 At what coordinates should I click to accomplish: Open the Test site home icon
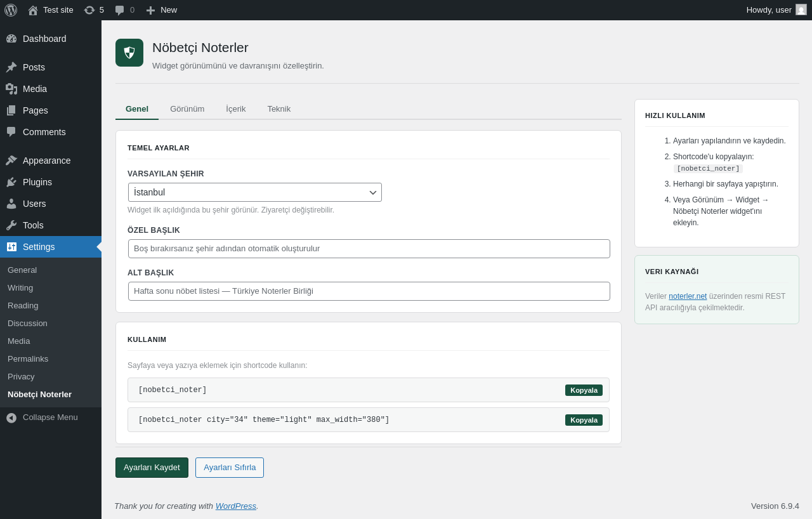pos(33,10)
